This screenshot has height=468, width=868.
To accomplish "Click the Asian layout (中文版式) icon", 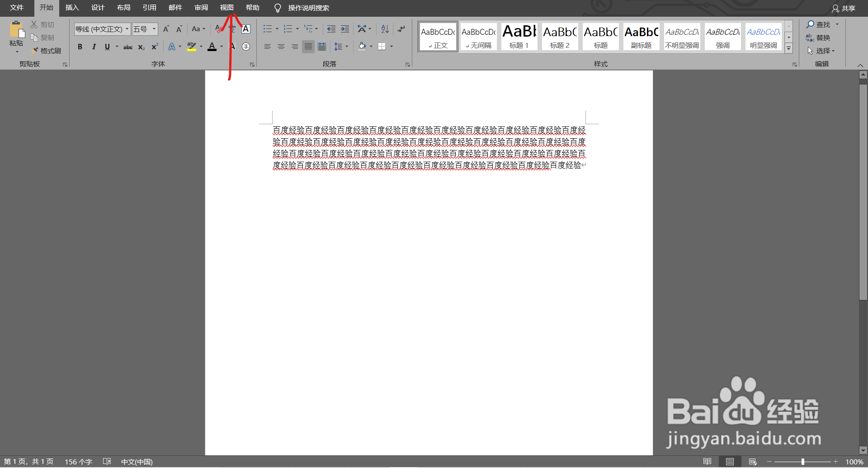I will tap(362, 29).
